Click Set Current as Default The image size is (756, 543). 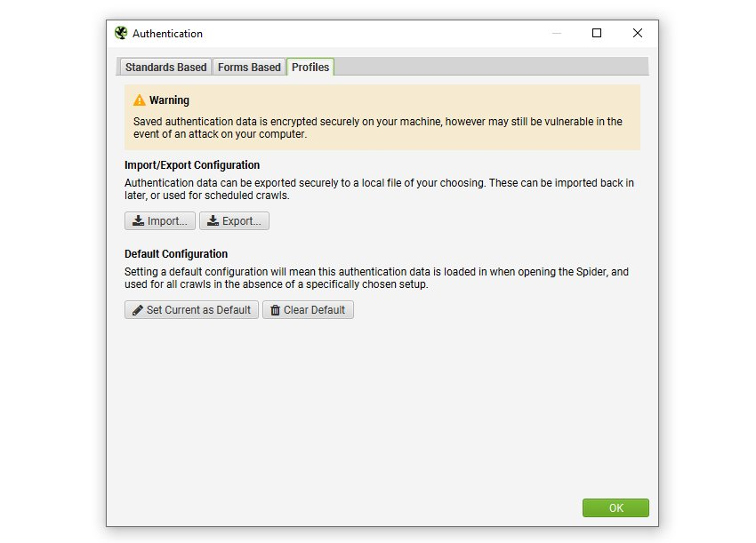(x=191, y=310)
